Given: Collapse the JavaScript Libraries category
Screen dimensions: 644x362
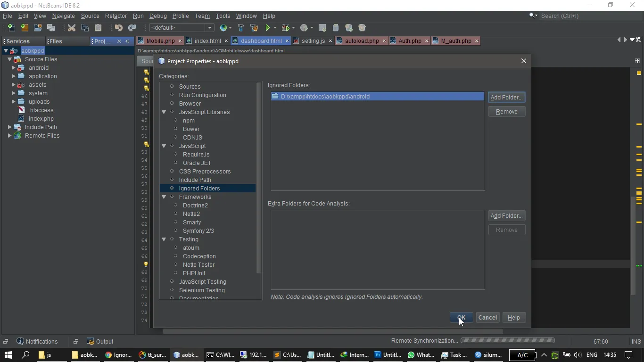Looking at the screenshot, I should point(164,112).
